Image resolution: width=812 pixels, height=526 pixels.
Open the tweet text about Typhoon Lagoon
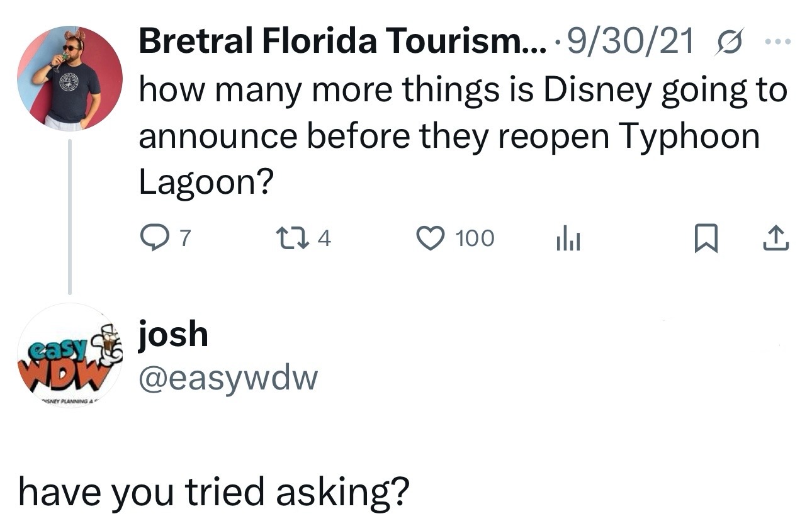[x=463, y=136]
